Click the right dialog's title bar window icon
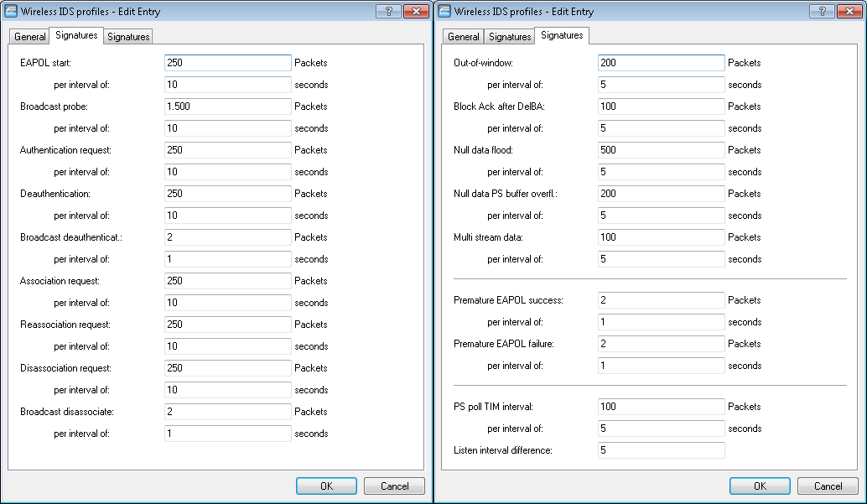The image size is (867, 504). [445, 11]
